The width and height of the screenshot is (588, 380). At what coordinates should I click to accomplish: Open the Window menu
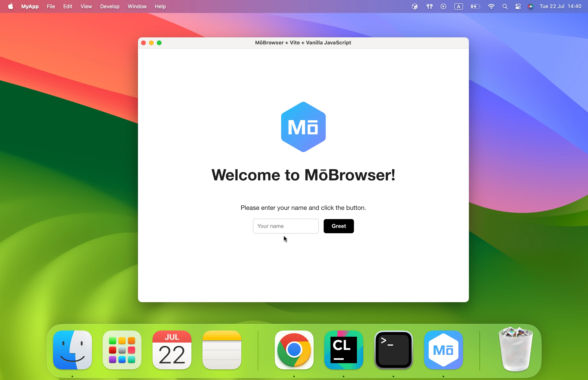(137, 6)
